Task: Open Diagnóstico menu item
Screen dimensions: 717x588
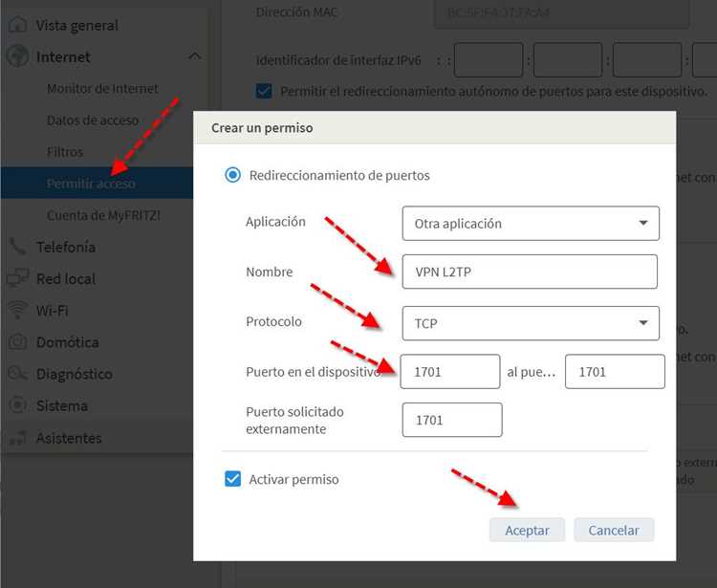Action: pyautogui.click(x=75, y=374)
